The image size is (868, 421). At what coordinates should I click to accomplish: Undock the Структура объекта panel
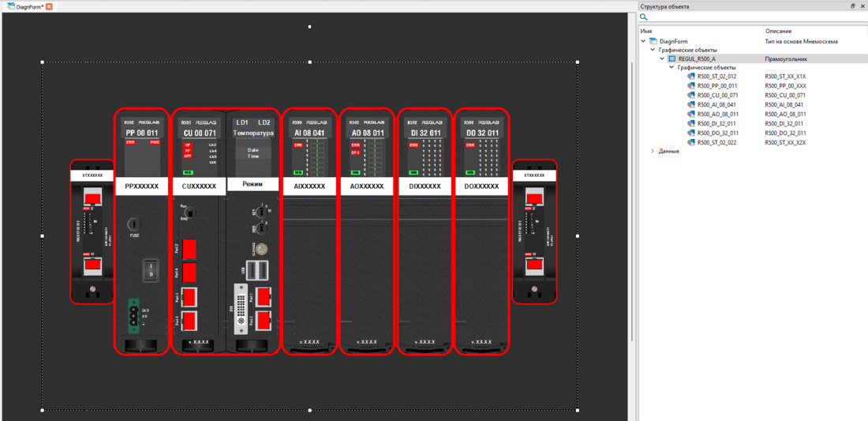852,6
